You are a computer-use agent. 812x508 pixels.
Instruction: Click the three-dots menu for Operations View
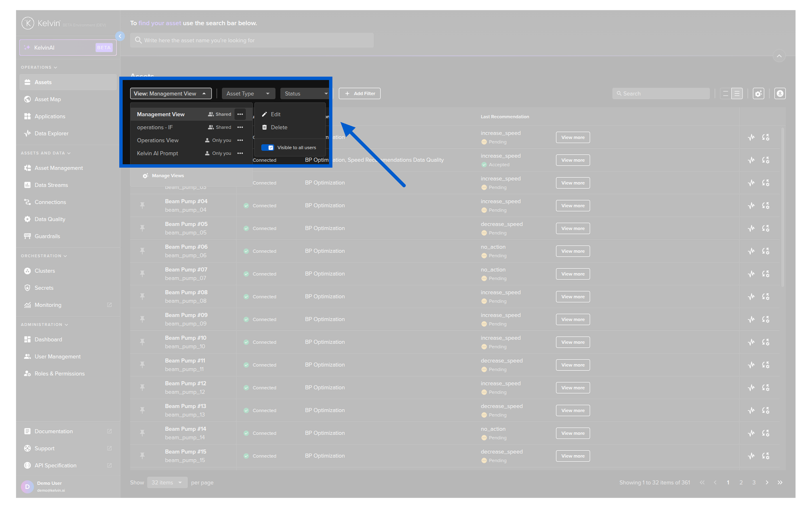[x=240, y=140]
